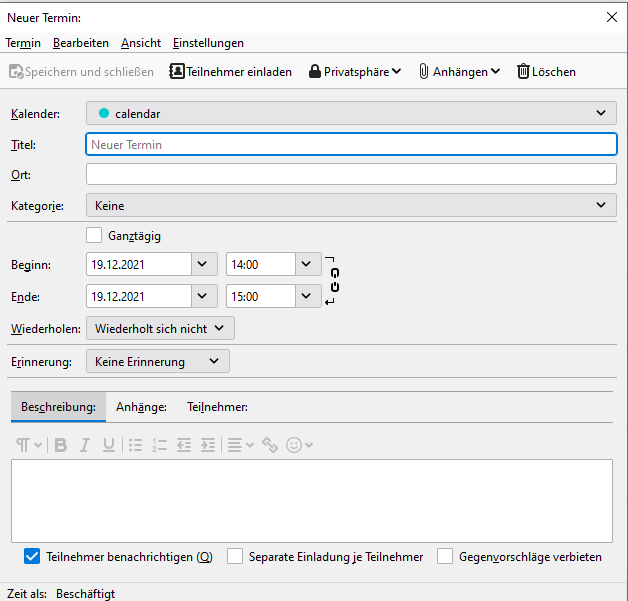The height and width of the screenshot is (601, 628).
Task: Click the Beschäftigt status in the status bar
Action: click(x=85, y=593)
